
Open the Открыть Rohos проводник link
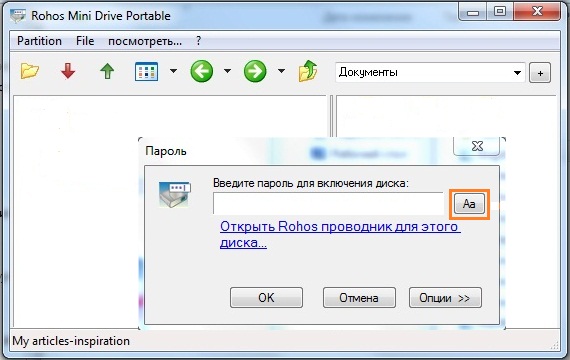tap(340, 235)
